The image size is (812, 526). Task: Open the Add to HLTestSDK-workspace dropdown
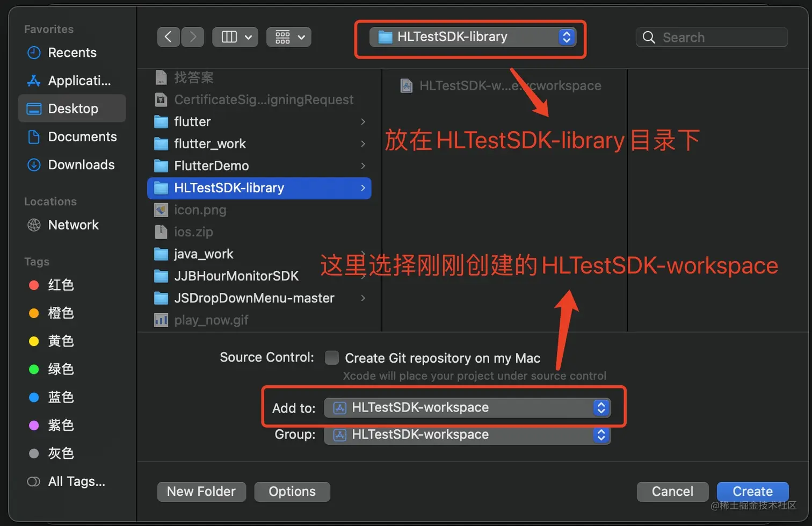coord(467,408)
